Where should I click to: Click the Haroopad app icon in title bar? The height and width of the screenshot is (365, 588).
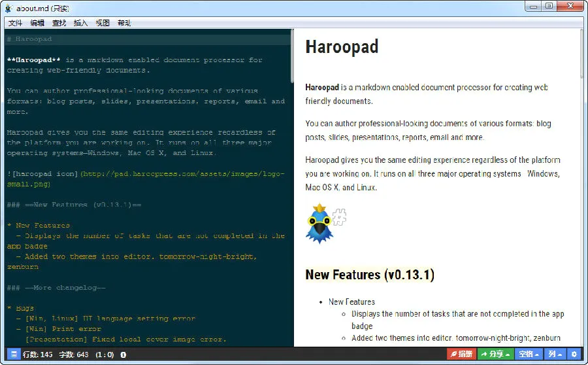[8, 8]
